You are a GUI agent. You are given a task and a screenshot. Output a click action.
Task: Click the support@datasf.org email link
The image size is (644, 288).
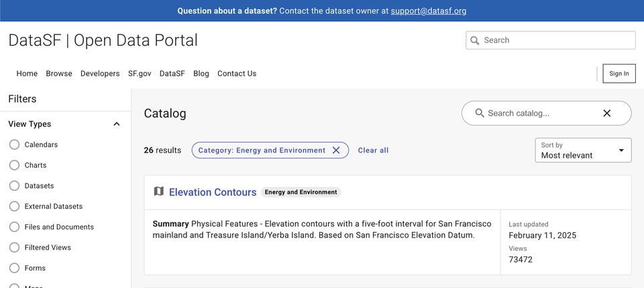tap(429, 11)
